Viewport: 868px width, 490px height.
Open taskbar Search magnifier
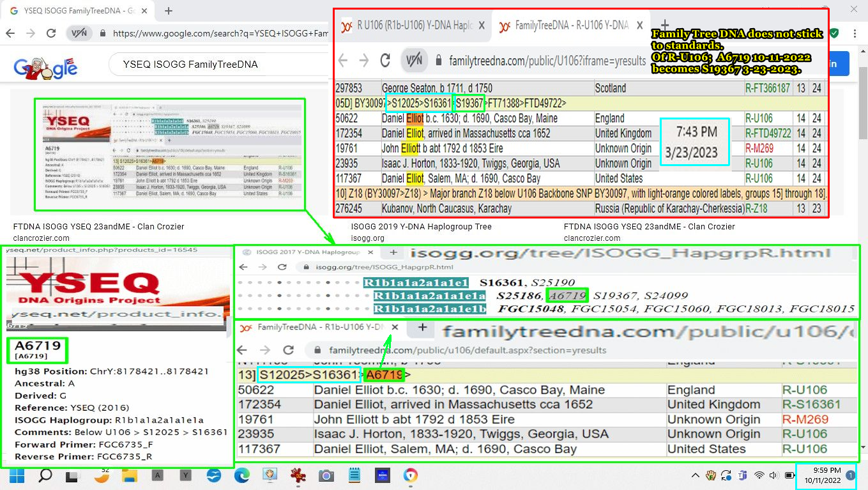click(x=45, y=475)
